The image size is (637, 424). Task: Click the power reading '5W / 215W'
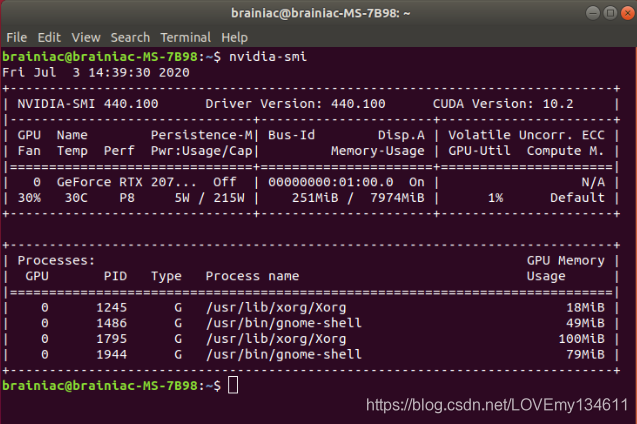(210, 198)
